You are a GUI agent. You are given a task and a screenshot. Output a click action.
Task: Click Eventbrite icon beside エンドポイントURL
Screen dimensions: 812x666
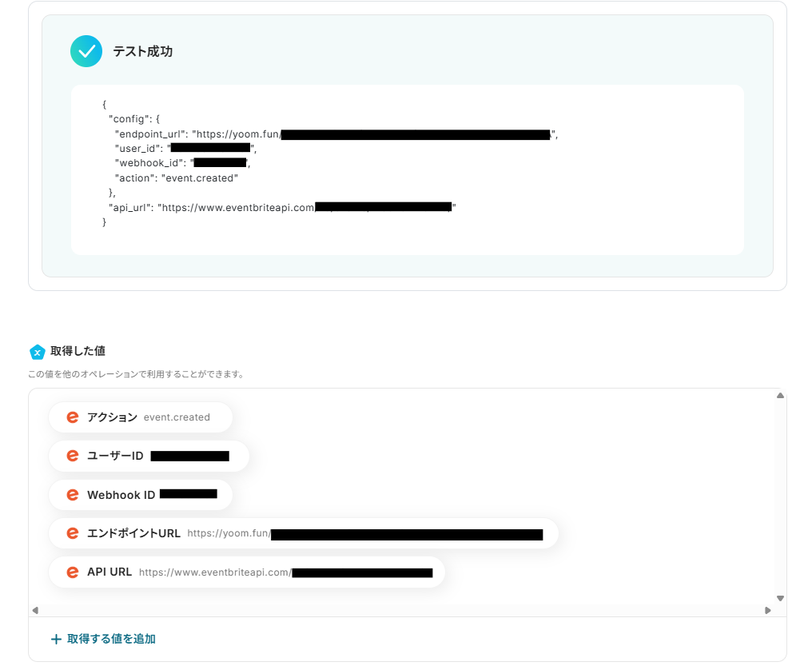coord(73,533)
